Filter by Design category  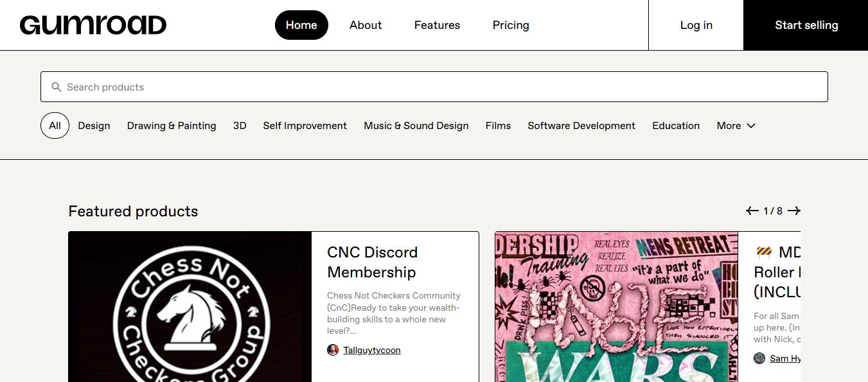coord(94,126)
